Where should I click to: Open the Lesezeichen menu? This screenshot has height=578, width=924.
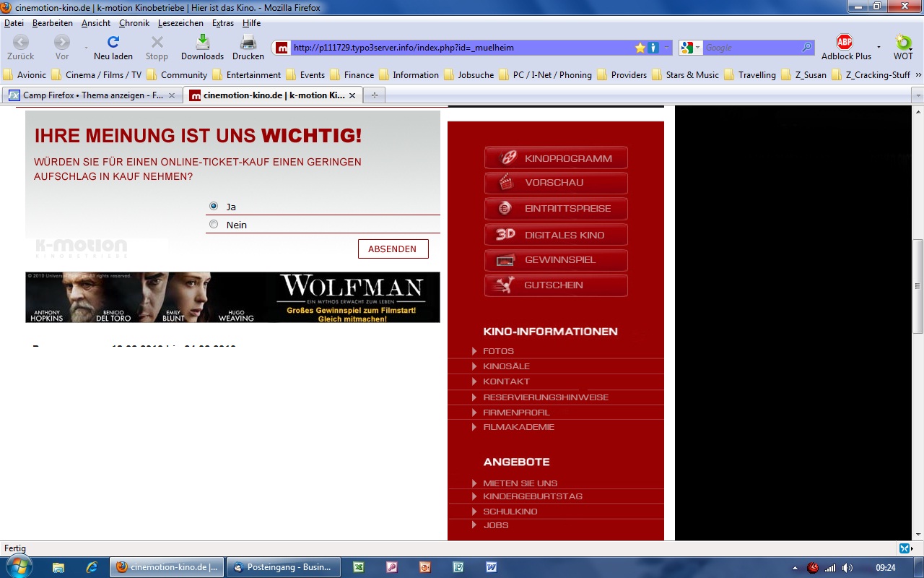tap(180, 23)
